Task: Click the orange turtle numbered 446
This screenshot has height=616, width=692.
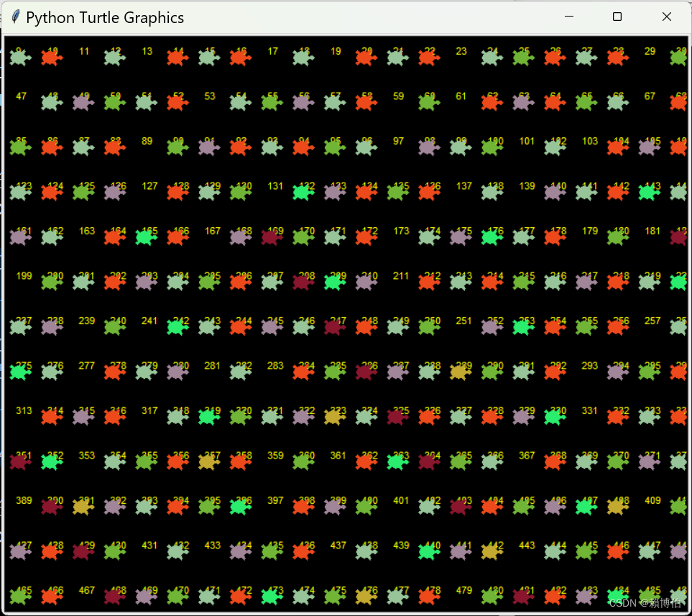Action: tap(617, 551)
